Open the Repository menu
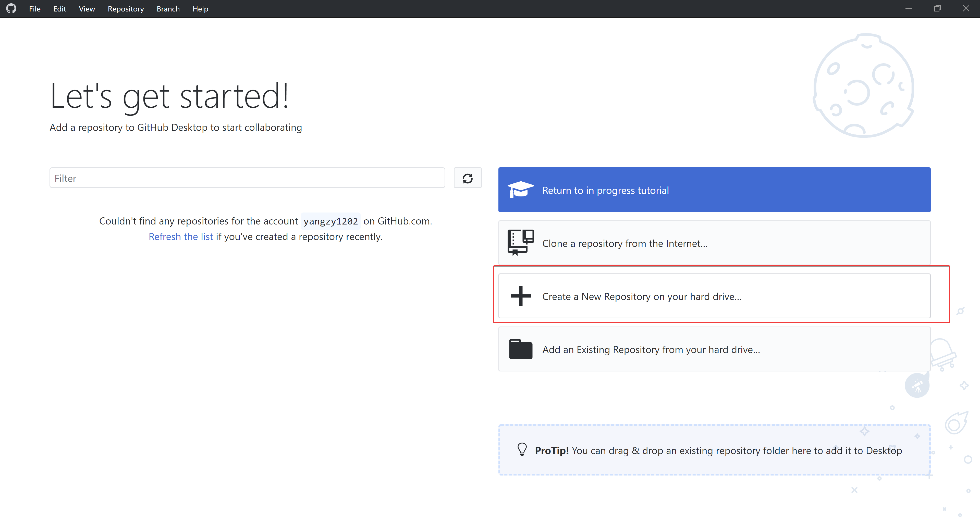980x525 pixels. [x=126, y=8]
